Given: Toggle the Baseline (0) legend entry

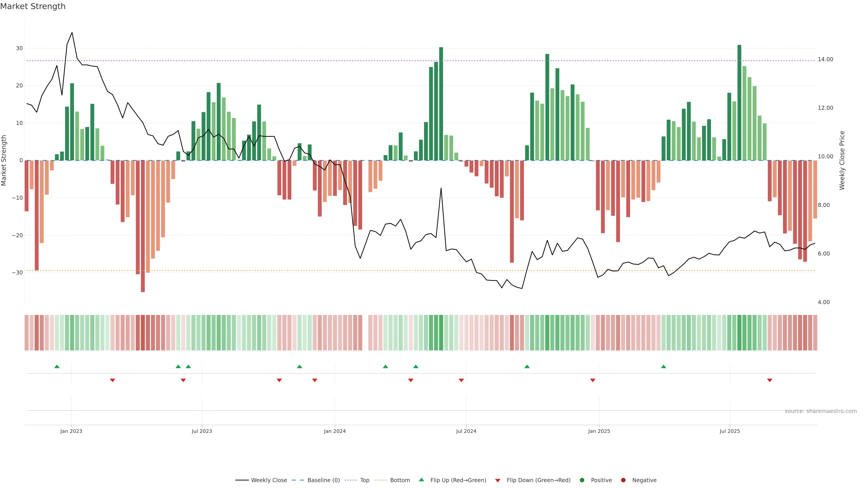Looking at the screenshot, I should tap(323, 480).
